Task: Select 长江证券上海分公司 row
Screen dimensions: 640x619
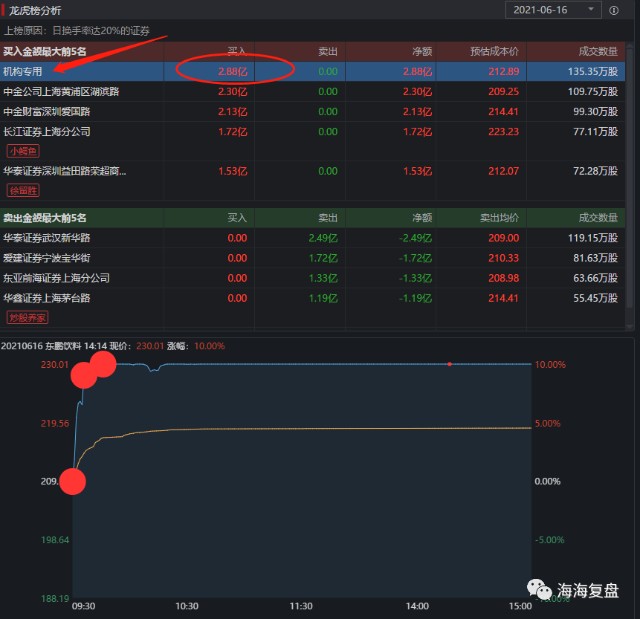Action: coord(312,131)
